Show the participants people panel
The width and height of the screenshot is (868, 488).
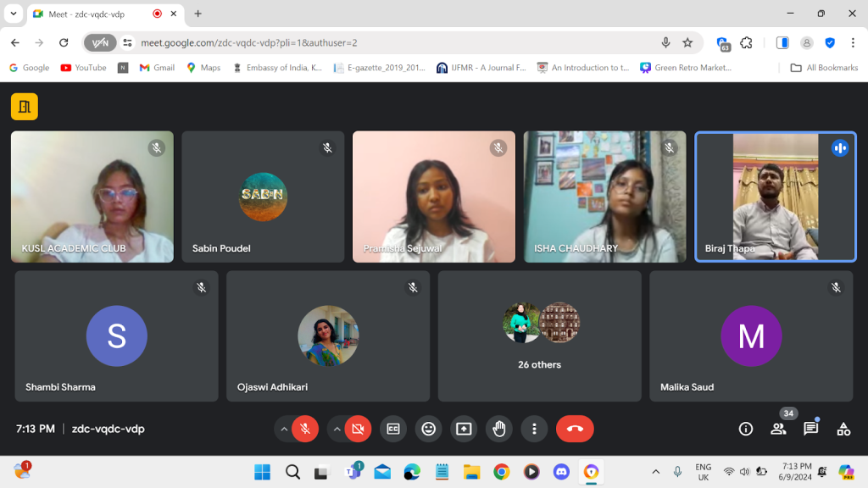778,429
